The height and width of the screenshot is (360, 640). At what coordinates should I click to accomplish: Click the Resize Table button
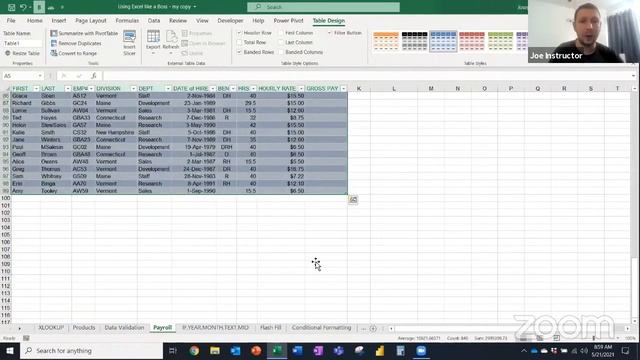click(22, 53)
